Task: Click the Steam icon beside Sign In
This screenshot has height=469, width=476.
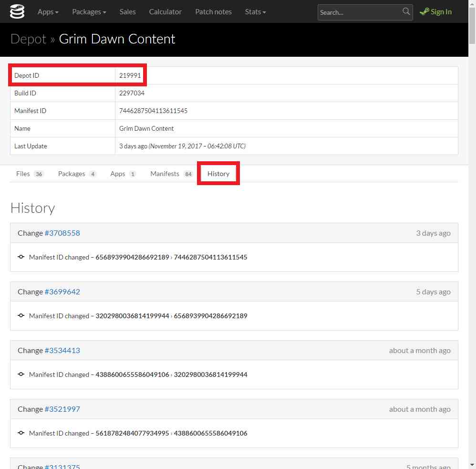Action: tap(424, 12)
